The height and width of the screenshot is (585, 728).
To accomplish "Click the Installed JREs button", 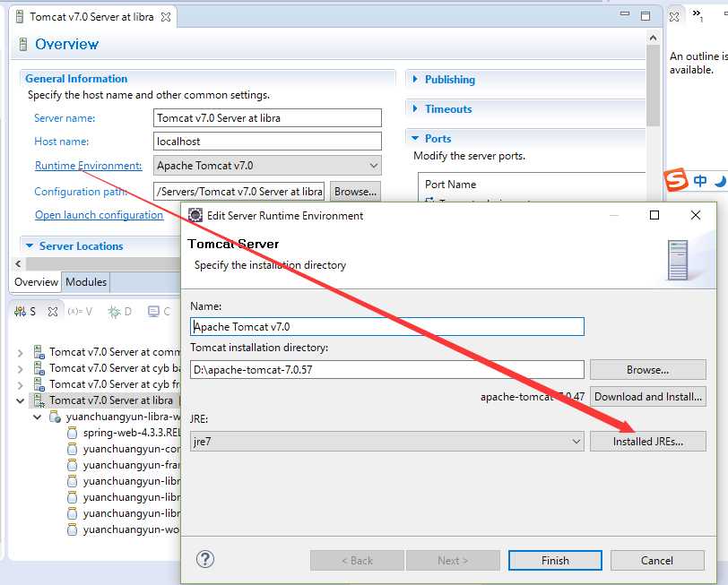I will (647, 441).
